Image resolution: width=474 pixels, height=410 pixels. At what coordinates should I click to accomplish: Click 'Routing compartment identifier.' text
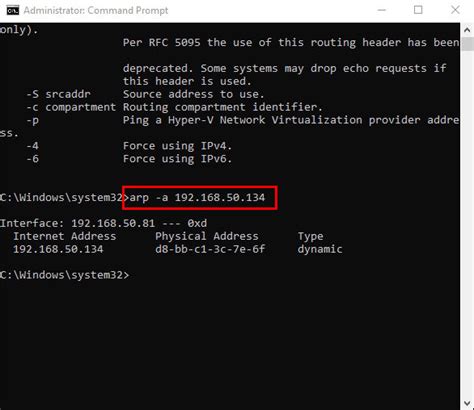pos(223,107)
